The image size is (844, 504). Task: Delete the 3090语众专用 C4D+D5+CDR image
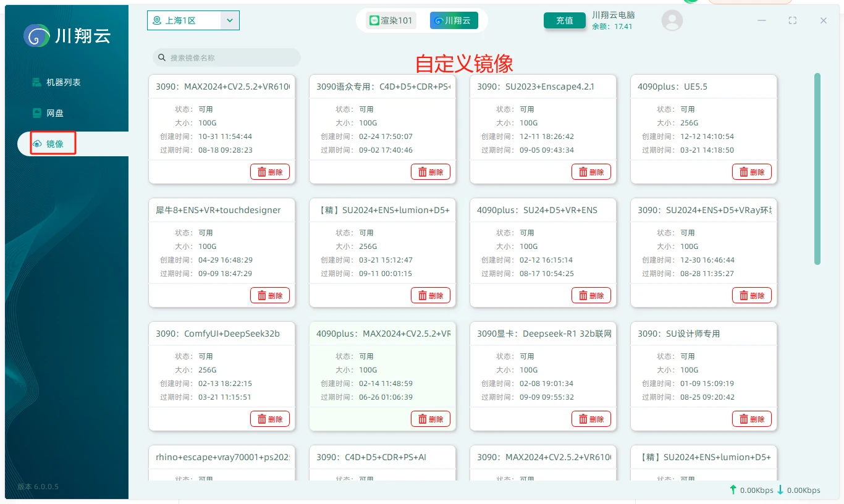(x=431, y=172)
